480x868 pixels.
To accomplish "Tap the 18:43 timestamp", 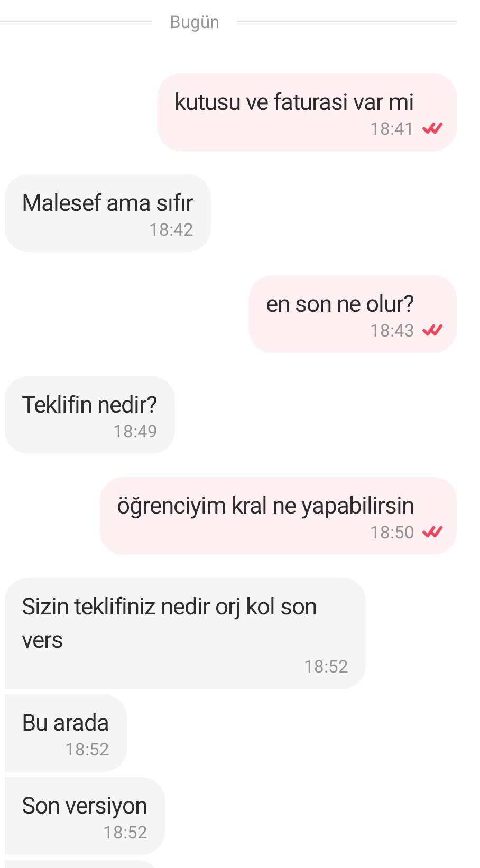I will click(392, 331).
